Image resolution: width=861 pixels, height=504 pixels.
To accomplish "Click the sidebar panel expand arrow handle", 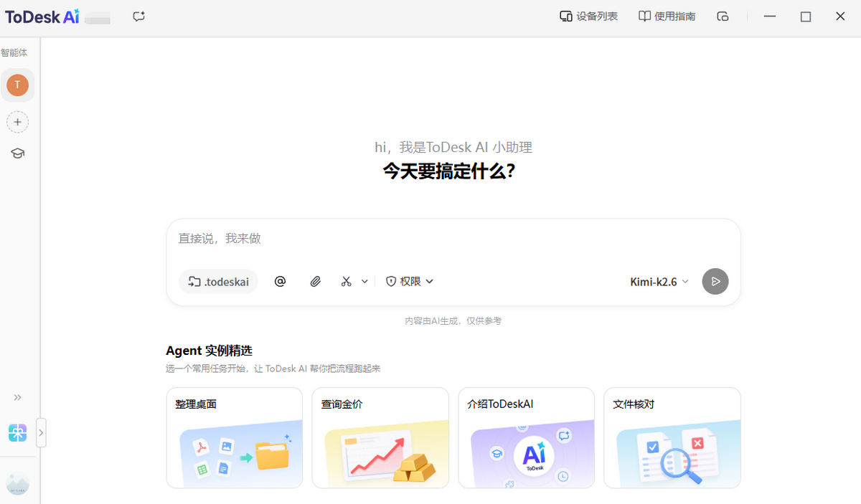I will pyautogui.click(x=41, y=433).
